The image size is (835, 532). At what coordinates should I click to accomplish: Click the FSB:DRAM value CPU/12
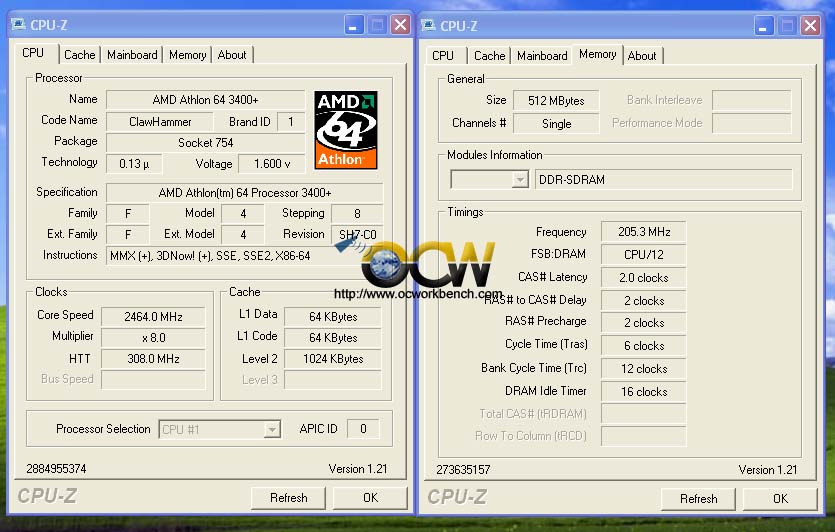pos(644,255)
